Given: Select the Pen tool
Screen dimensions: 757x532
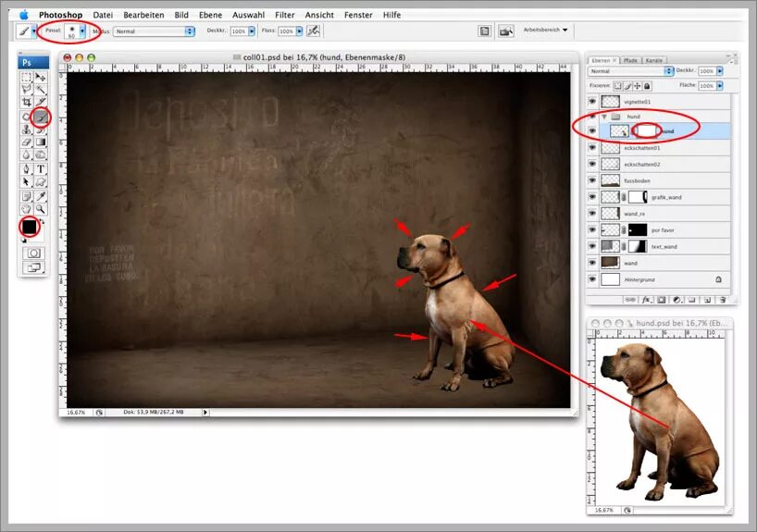Looking at the screenshot, I should (x=26, y=169).
